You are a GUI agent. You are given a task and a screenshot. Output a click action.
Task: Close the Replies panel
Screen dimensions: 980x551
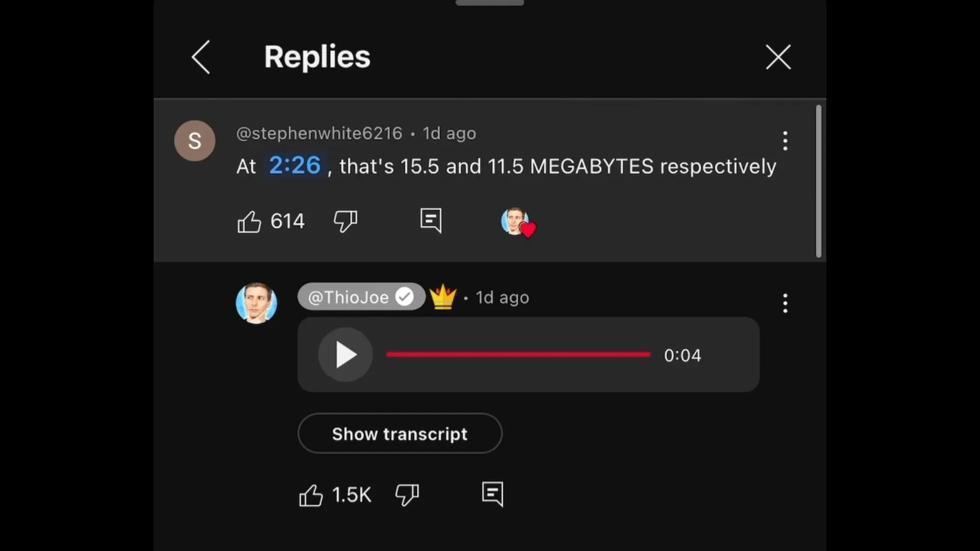[x=779, y=57]
